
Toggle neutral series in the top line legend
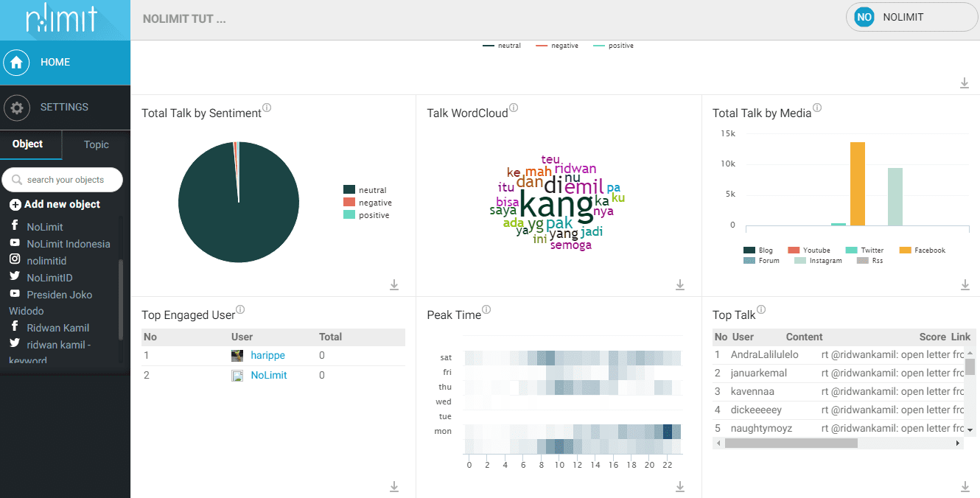click(502, 46)
